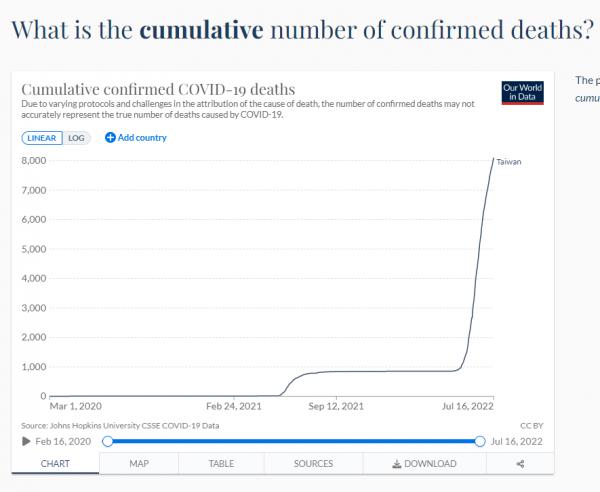This screenshot has height=492, width=600.
Task: Click the Feb 16, 2020 start date label
Action: click(65, 441)
